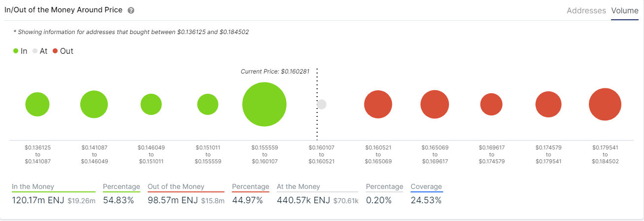Toggle the red Out legend item
This screenshot has height=221, width=644.
(x=63, y=51)
